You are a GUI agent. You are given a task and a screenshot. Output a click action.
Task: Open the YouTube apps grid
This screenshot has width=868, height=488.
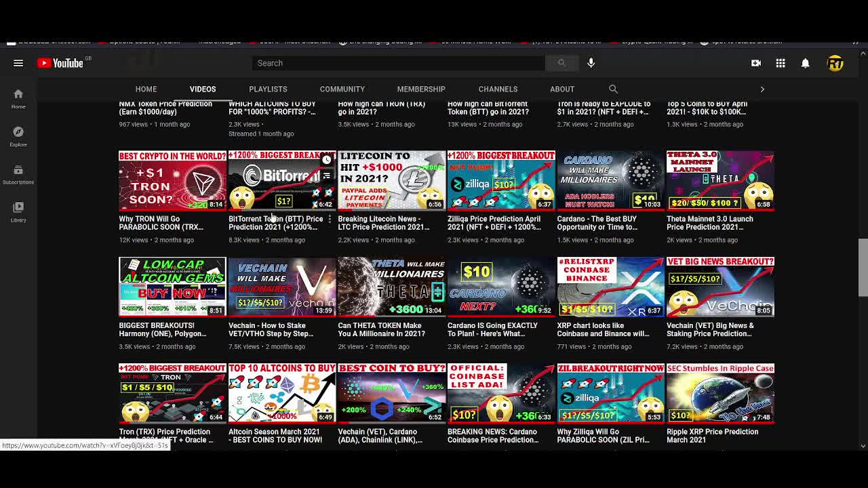pos(781,63)
